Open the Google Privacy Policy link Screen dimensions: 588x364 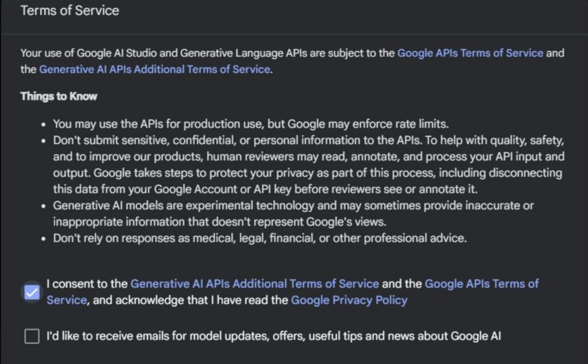click(x=349, y=300)
